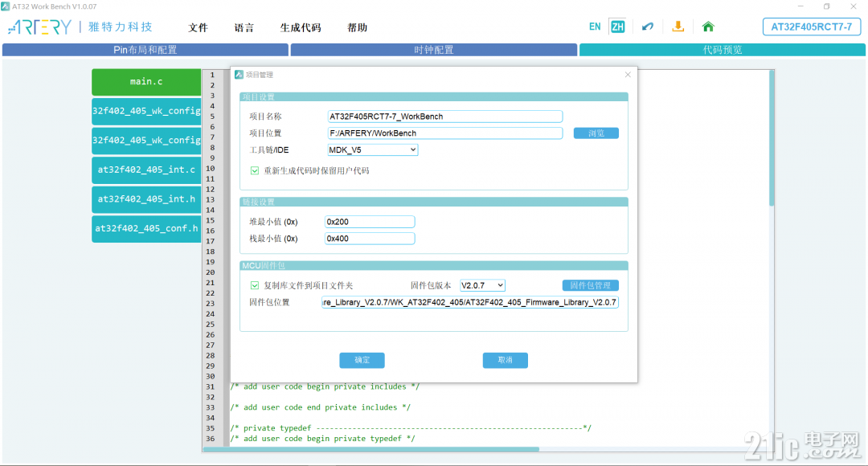Click the 浏览 browse button
The image size is (868, 466).
596,133
